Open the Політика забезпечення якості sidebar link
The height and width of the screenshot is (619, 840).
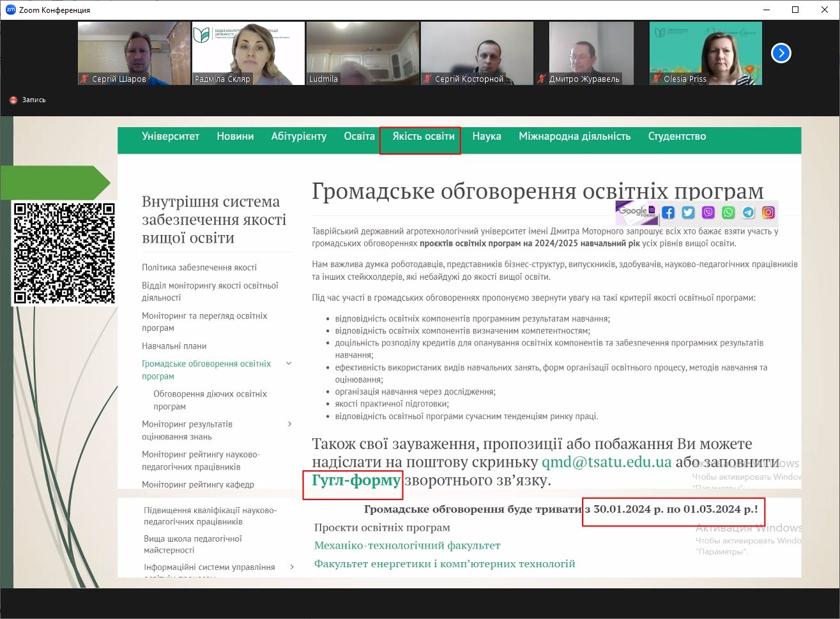199,268
